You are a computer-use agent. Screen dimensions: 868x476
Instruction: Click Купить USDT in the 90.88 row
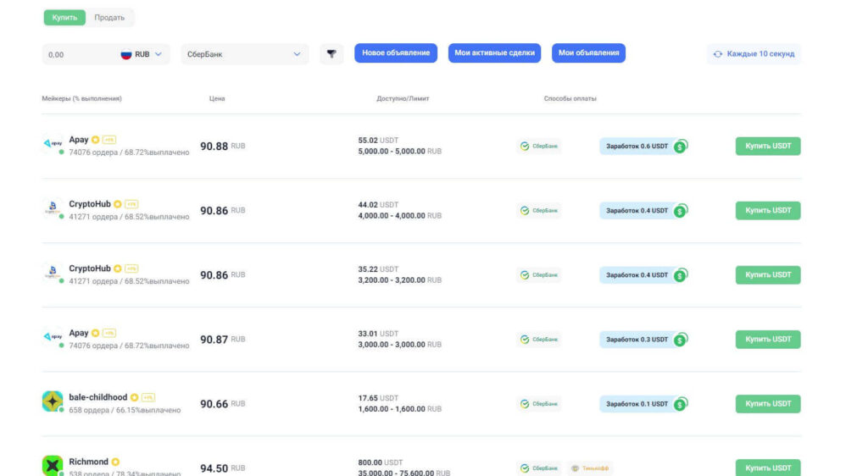(x=768, y=146)
